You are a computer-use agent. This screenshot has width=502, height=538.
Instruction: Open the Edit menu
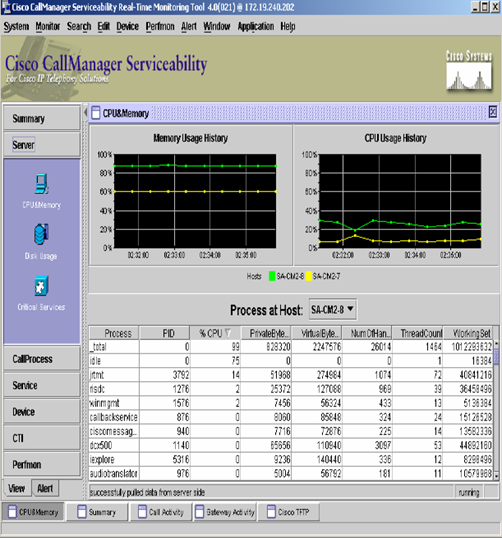pyautogui.click(x=104, y=26)
